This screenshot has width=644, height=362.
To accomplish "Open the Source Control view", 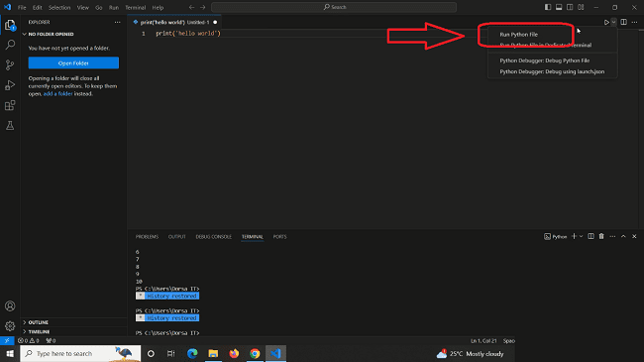I will pyautogui.click(x=10, y=64).
